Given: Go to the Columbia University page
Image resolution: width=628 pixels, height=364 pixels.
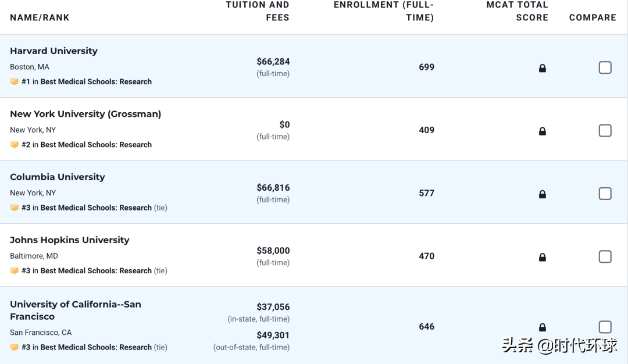Looking at the screenshot, I should pos(58,177).
